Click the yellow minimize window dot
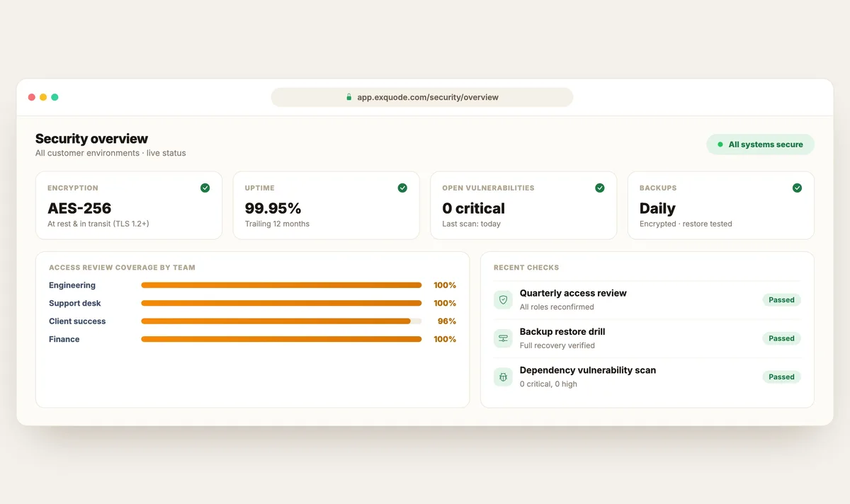This screenshot has width=850, height=504. (x=43, y=97)
